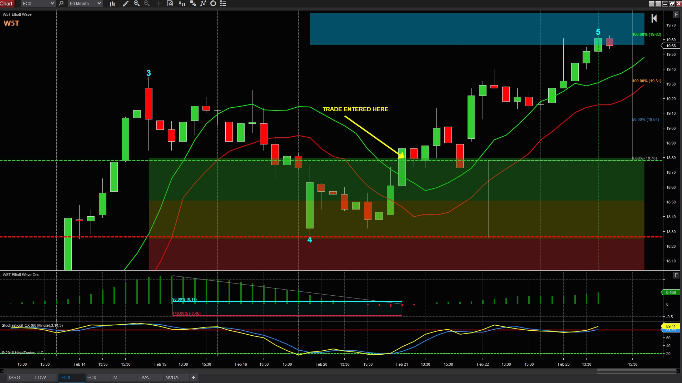The image size is (682, 383).
Task: Switch to the first bottom chart tab
Action: click(16, 377)
